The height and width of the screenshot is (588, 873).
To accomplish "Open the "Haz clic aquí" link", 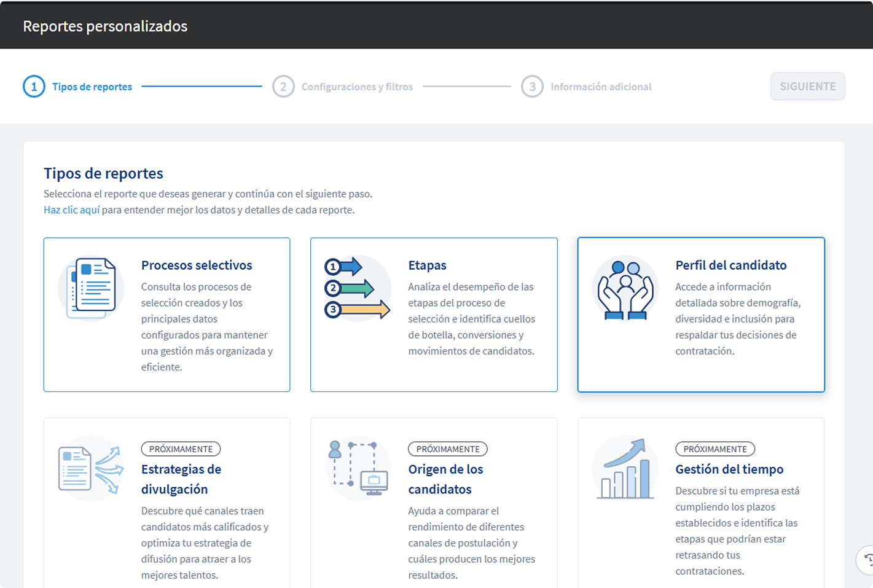I will (x=71, y=210).
